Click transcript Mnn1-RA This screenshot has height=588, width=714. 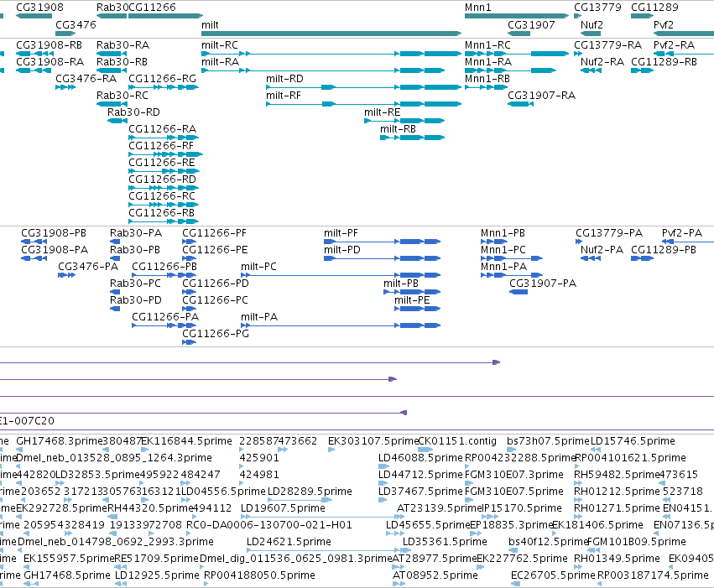[510, 70]
